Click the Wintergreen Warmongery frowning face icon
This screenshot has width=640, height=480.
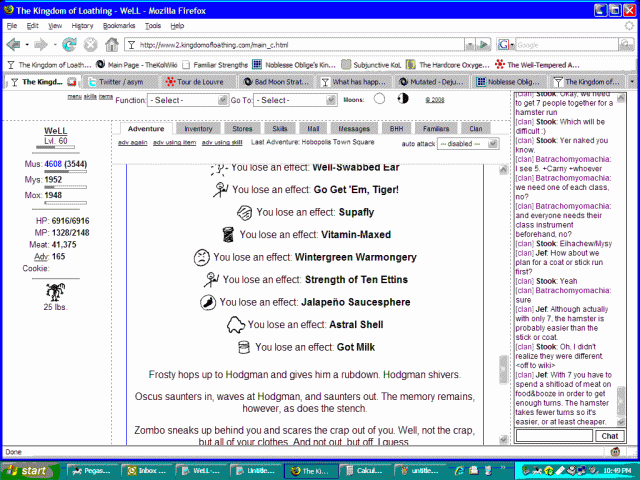[x=201, y=257]
